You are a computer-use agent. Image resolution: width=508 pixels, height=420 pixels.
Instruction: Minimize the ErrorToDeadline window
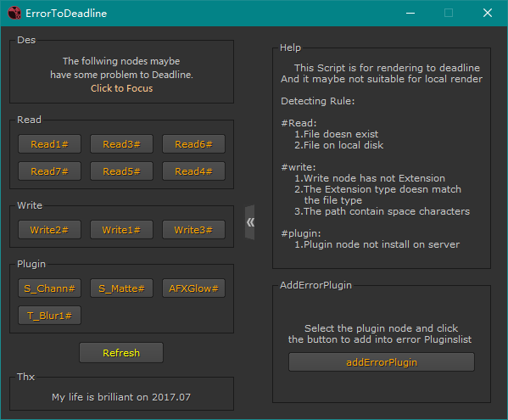[x=410, y=13]
